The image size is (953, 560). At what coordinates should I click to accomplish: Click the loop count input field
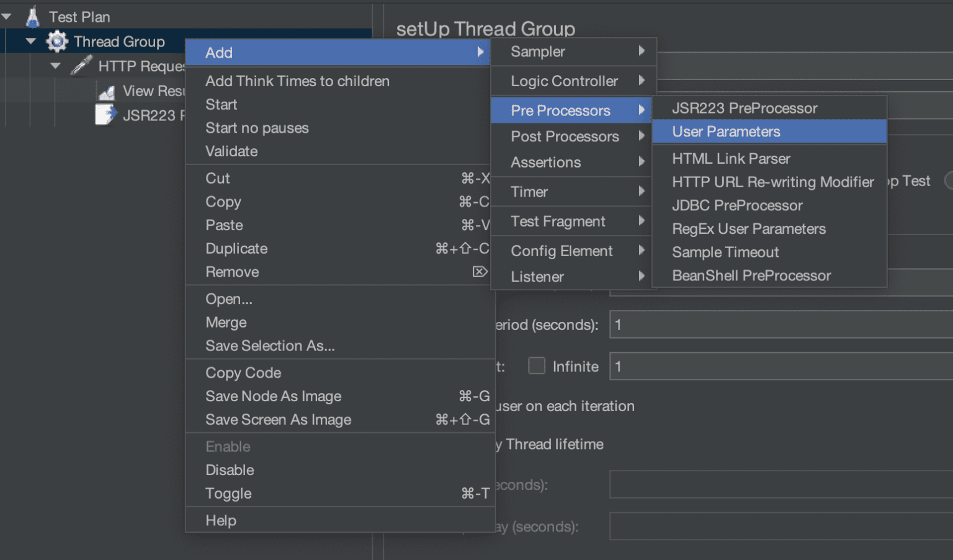781,367
